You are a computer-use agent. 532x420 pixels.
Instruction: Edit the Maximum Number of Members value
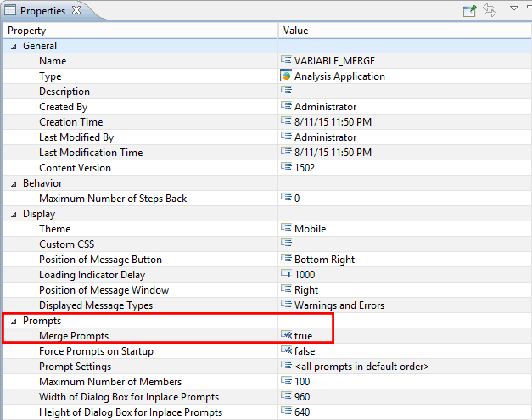click(x=305, y=382)
